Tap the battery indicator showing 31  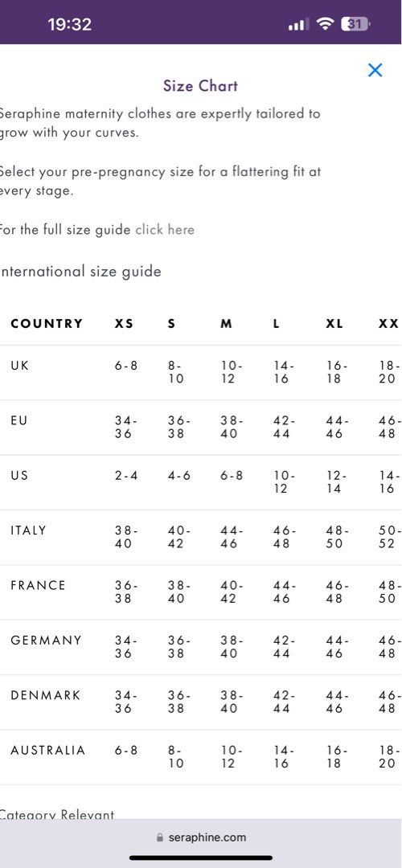pos(355,24)
